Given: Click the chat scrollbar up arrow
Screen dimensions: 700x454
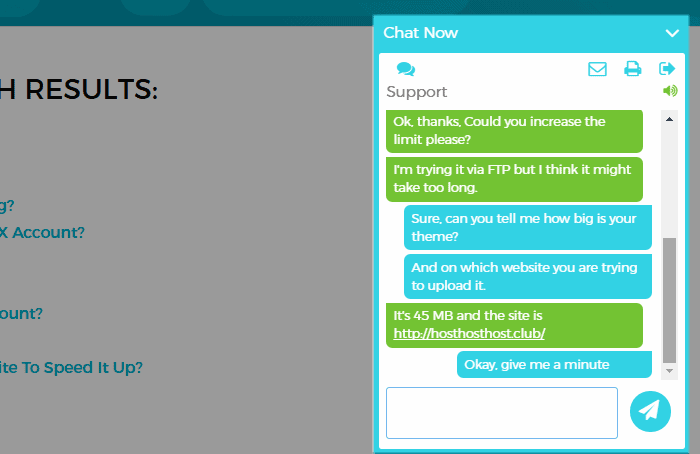Looking at the screenshot, I should click(x=669, y=119).
